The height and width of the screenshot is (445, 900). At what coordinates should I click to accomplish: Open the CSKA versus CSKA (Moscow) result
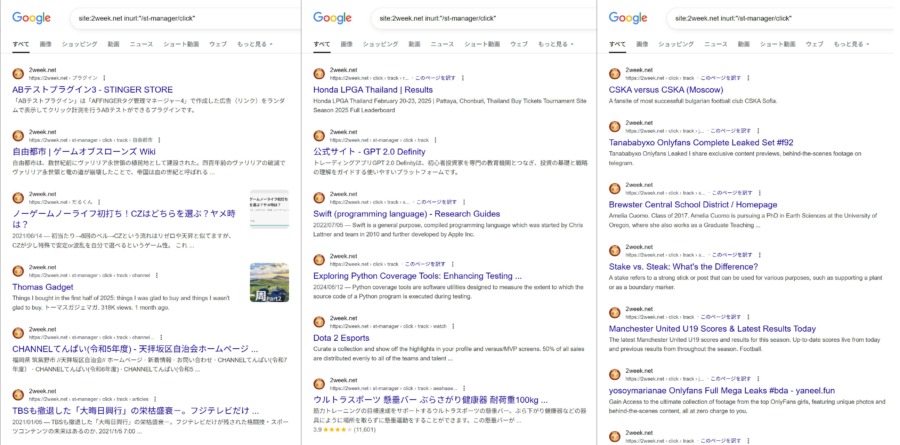pos(666,90)
